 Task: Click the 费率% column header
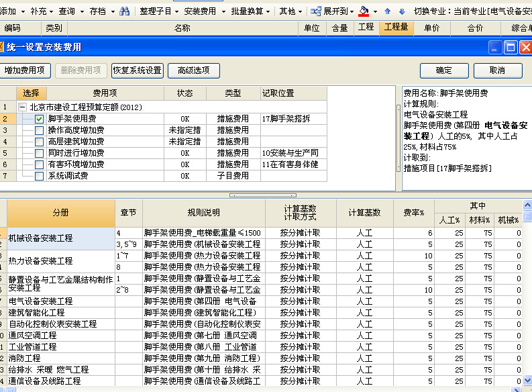(x=413, y=213)
